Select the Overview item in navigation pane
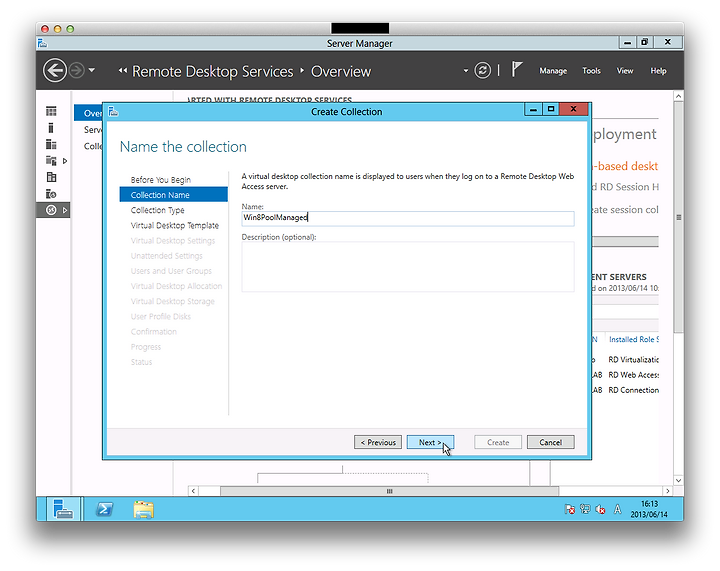Image resolution: width=720 pixels, height=571 pixels. [88, 113]
